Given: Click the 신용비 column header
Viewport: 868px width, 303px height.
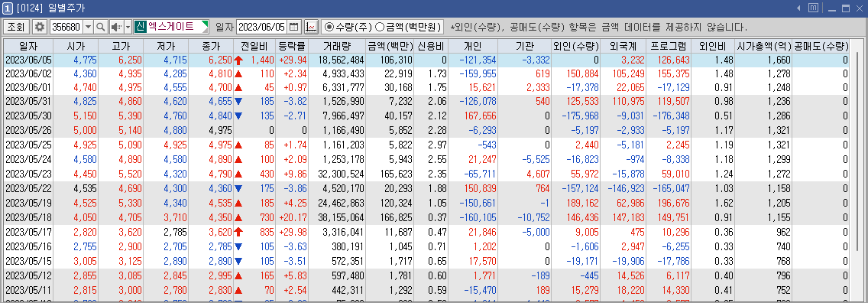Looking at the screenshot, I should (431, 45).
